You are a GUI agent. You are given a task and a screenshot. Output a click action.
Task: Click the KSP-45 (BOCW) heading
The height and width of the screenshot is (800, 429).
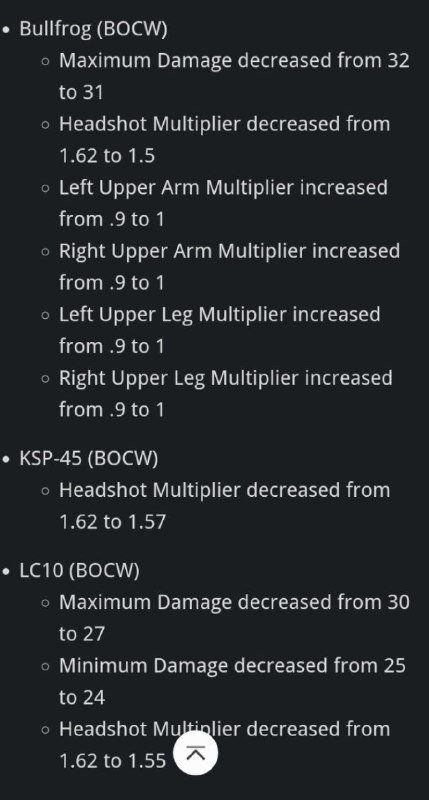pyautogui.click(x=89, y=459)
